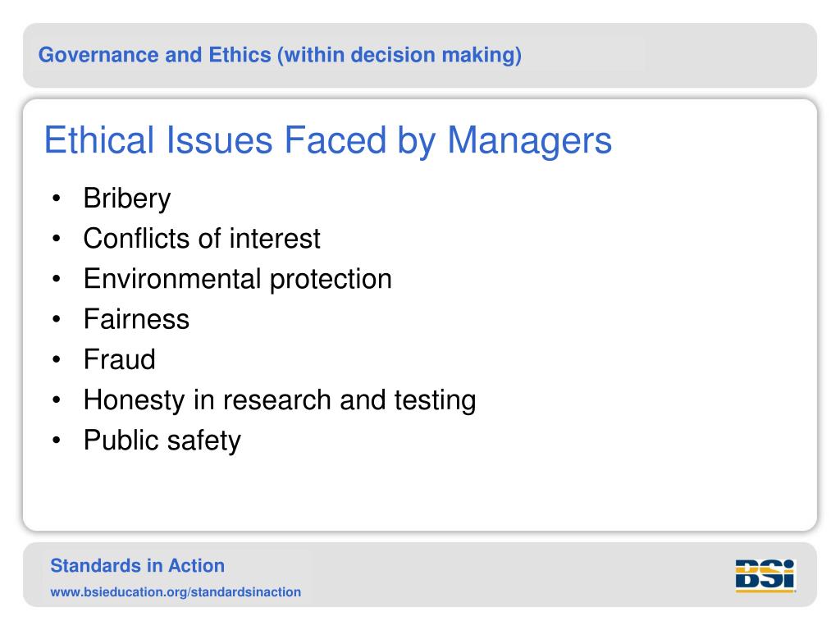Select the Environmental protection bullet text

tap(238, 279)
